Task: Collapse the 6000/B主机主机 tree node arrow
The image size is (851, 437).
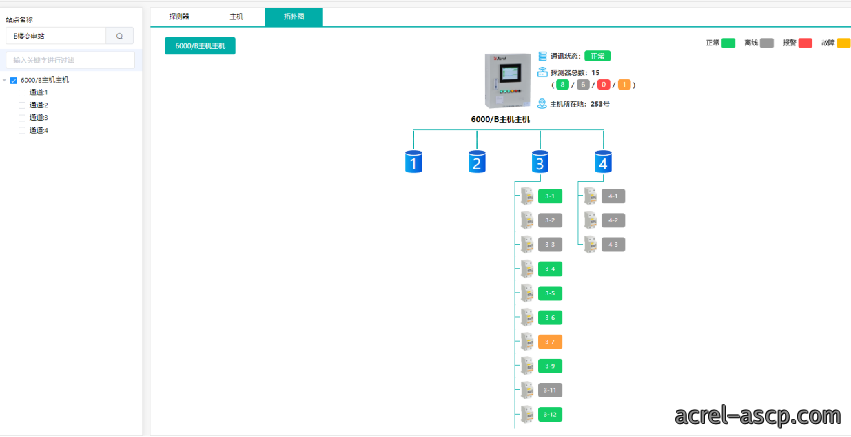Action: pos(5,80)
